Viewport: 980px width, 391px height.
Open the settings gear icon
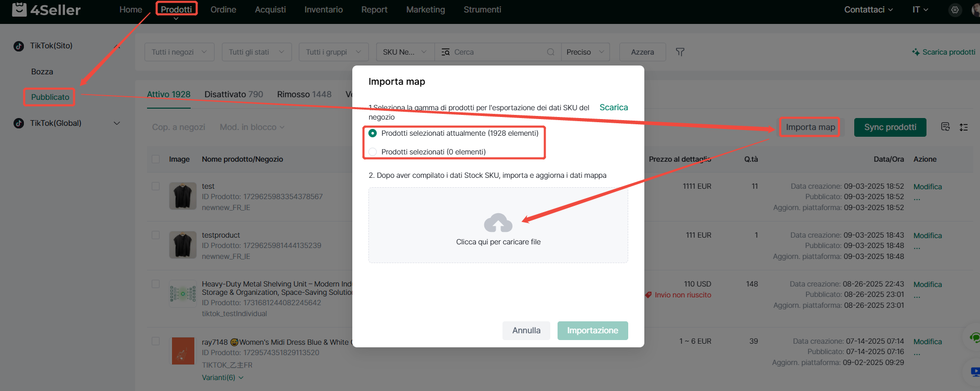pyautogui.click(x=955, y=10)
